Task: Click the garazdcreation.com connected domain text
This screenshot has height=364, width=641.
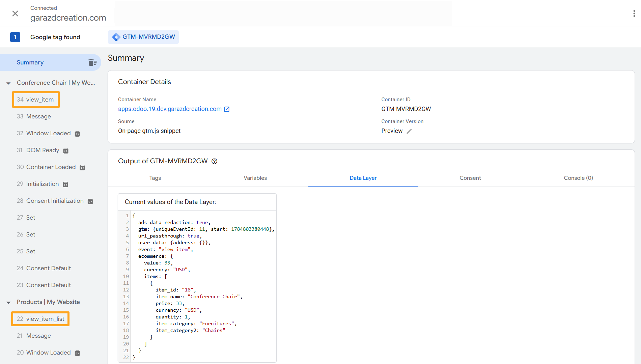Action: 68,18
